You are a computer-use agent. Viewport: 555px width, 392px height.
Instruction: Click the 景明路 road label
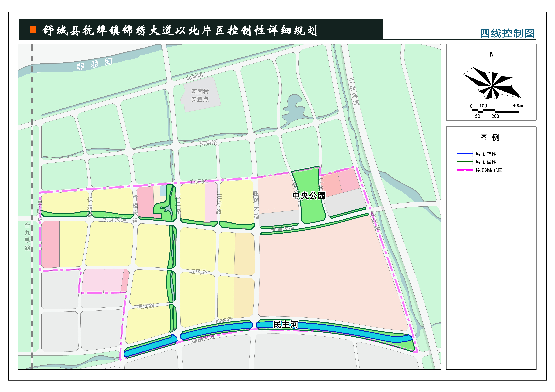[40, 211]
